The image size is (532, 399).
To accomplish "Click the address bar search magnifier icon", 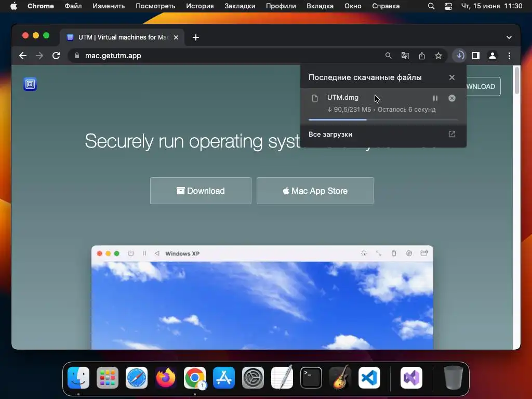I will coord(389,56).
